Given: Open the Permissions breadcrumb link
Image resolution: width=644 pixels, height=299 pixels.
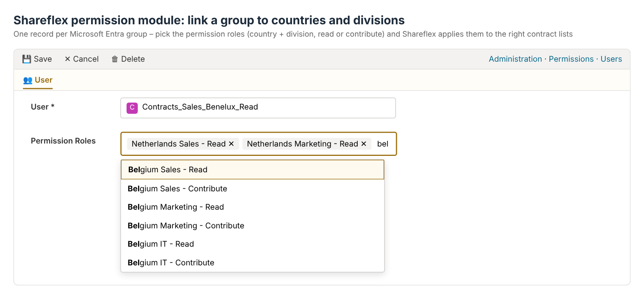Looking at the screenshot, I should click(571, 59).
